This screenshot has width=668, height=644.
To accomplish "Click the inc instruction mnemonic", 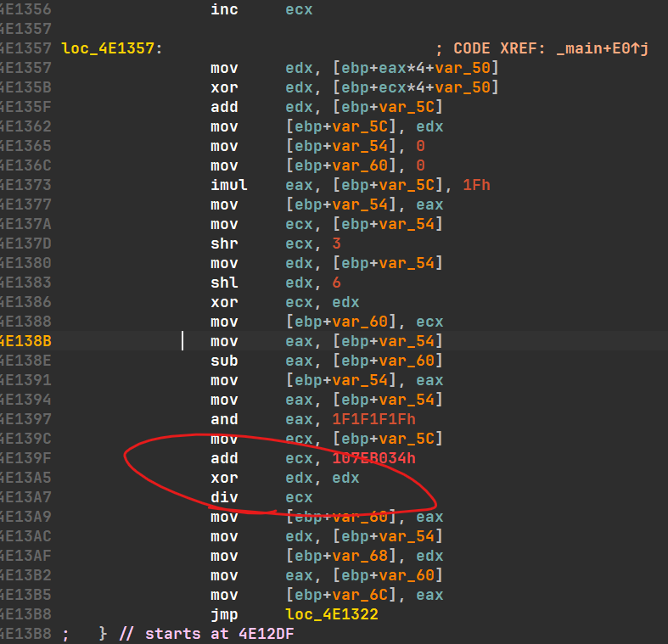I will [x=224, y=10].
